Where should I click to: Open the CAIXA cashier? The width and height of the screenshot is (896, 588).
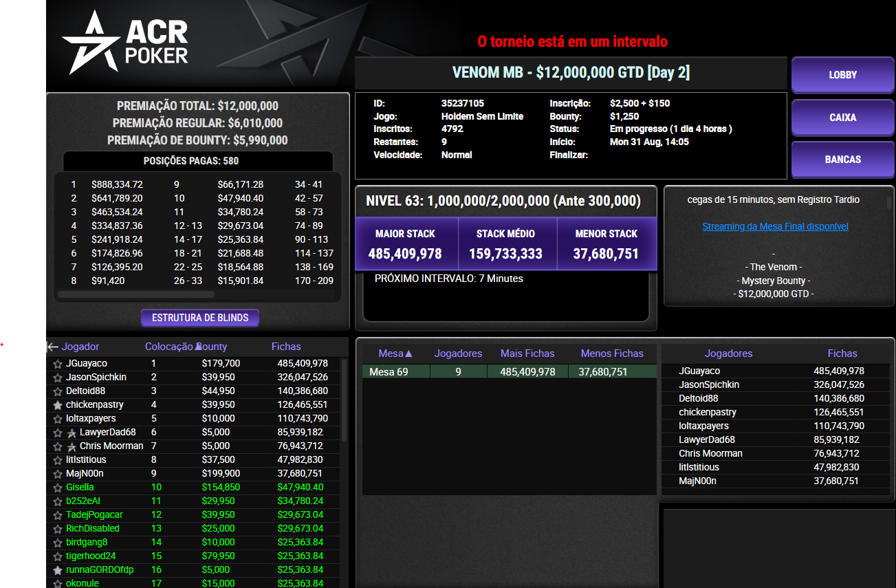point(842,118)
